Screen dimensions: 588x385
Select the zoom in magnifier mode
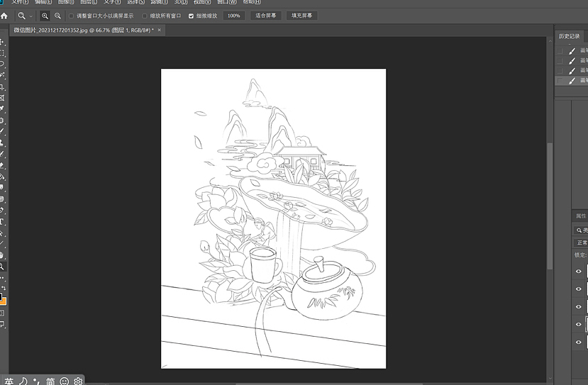tap(45, 16)
